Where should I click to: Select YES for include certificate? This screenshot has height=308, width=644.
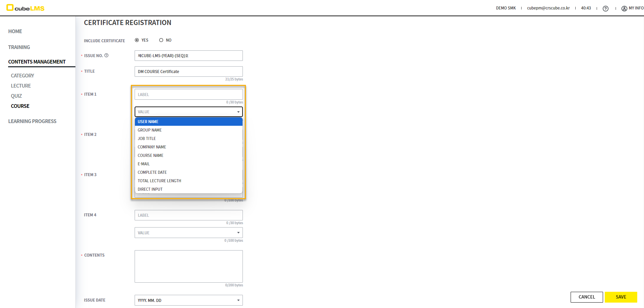137,40
